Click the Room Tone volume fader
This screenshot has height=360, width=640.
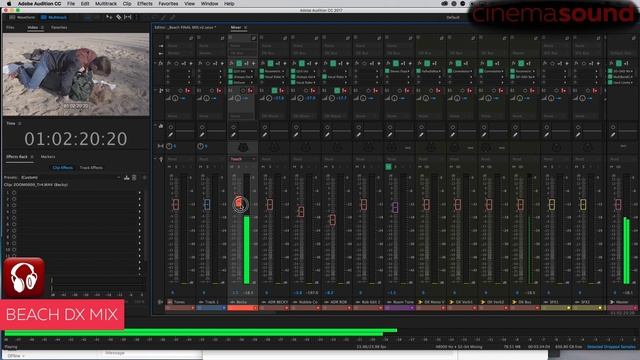pyautogui.click(x=395, y=207)
